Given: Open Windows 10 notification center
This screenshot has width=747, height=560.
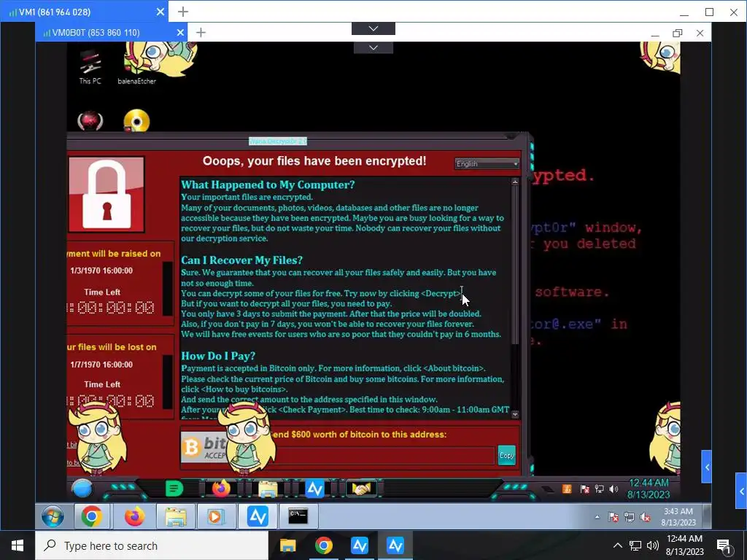Looking at the screenshot, I should [x=724, y=545].
